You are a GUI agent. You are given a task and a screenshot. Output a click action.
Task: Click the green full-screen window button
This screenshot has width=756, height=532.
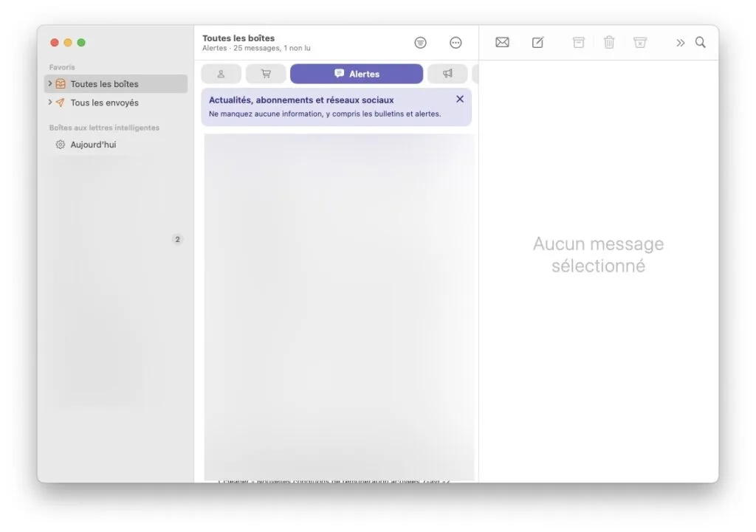(x=81, y=43)
